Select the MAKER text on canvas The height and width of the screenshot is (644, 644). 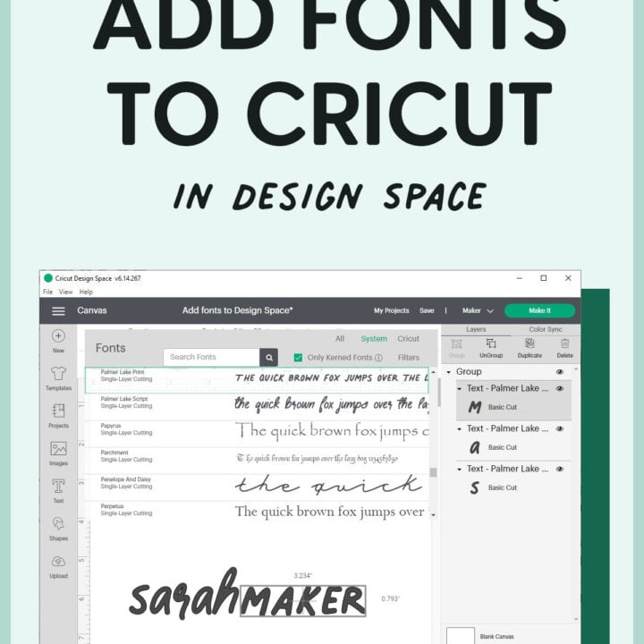pos(302,601)
